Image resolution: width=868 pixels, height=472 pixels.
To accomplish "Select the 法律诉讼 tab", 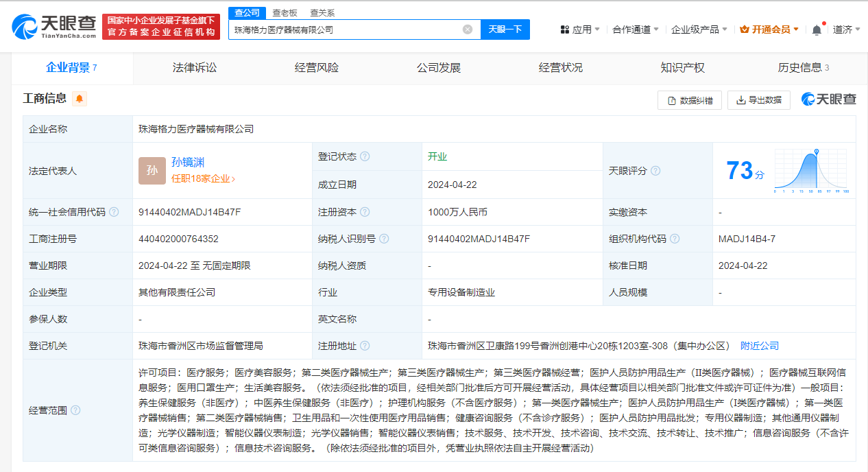I will tap(195, 67).
